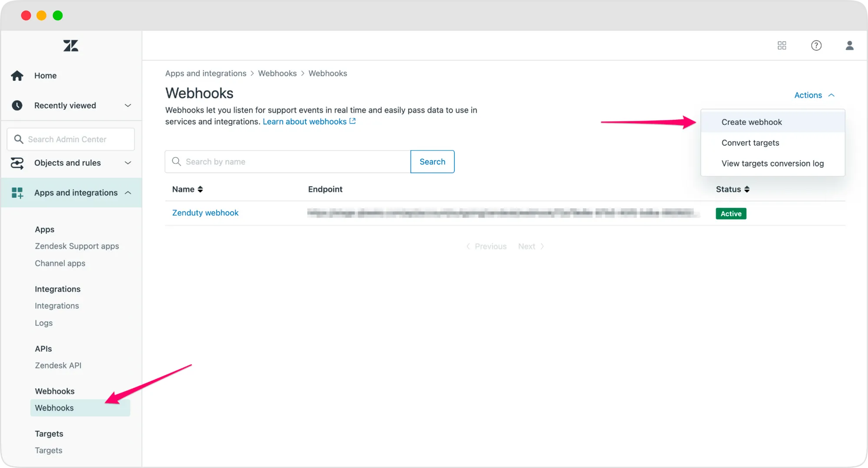Screen dimensions: 868x468
Task: Sort webhooks by Name column arrows
Action: point(200,189)
